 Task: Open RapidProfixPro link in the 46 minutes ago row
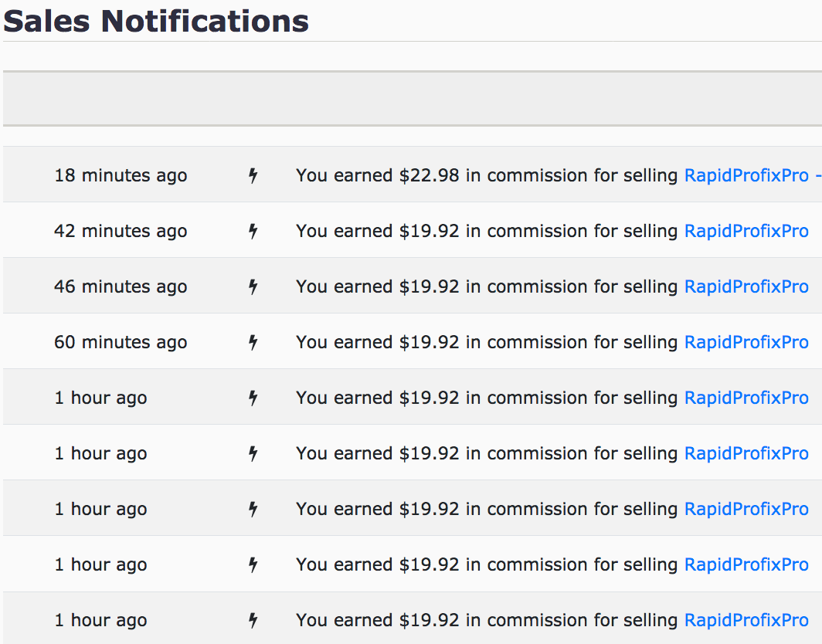[746, 286]
